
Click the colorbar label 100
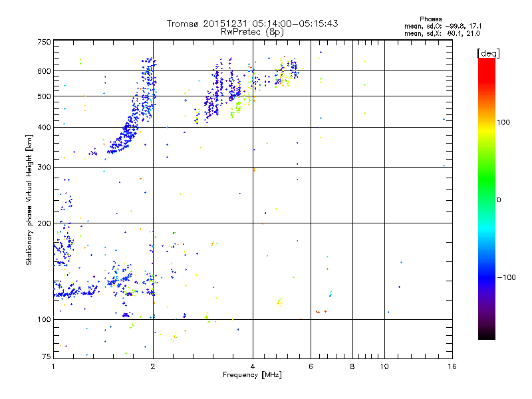tap(503, 122)
